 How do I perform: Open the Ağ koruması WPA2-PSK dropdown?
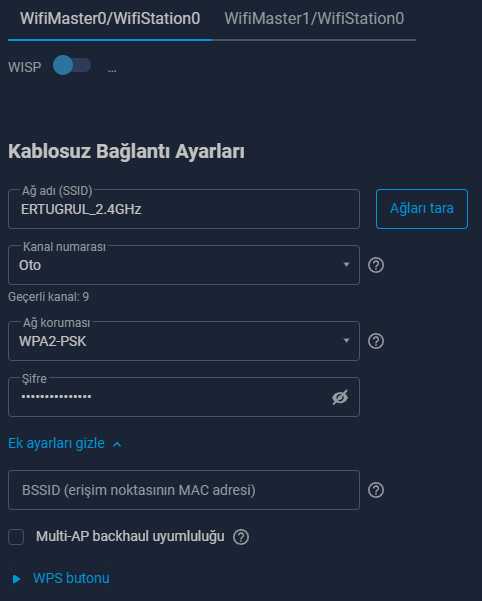(x=184, y=341)
